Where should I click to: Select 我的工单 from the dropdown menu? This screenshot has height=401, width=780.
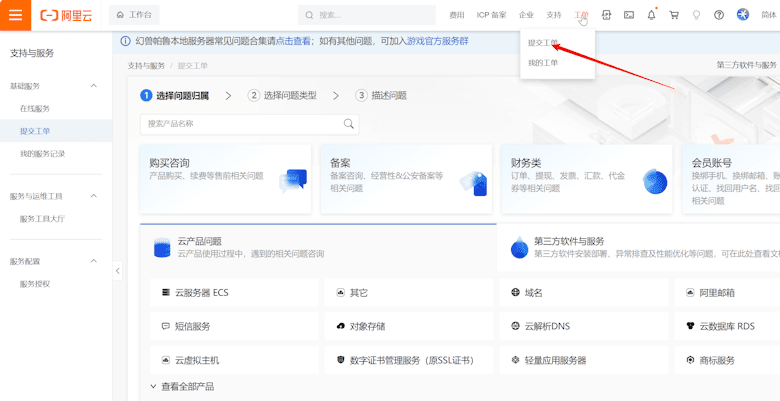coord(543,63)
